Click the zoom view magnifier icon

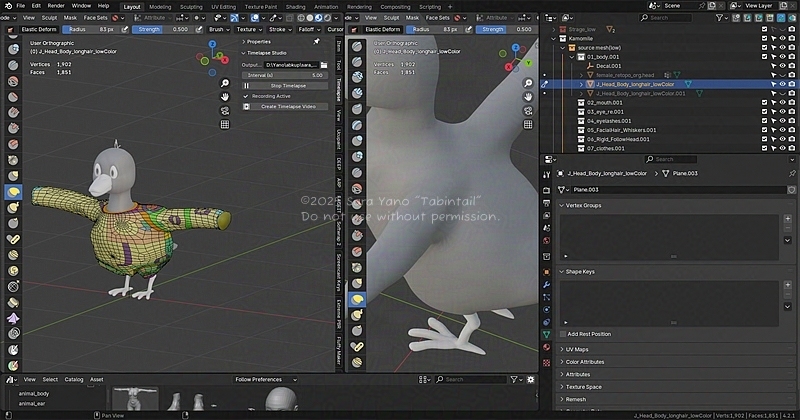click(225, 83)
